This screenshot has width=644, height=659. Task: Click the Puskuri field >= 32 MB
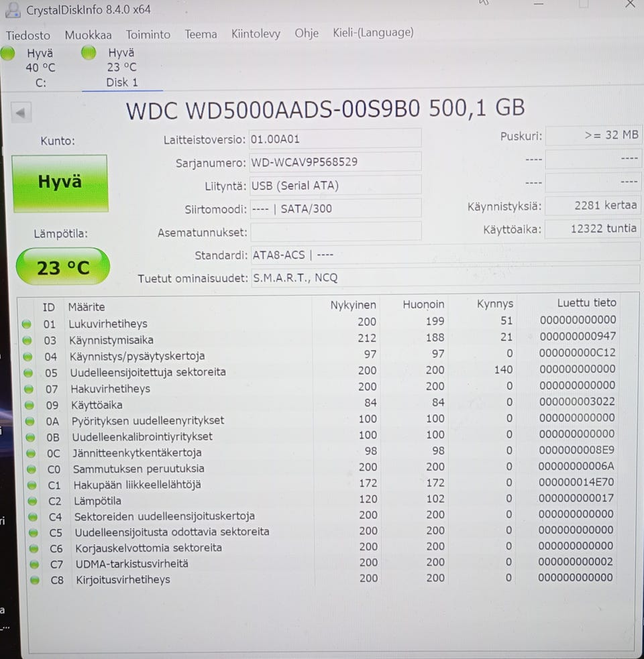[593, 135]
